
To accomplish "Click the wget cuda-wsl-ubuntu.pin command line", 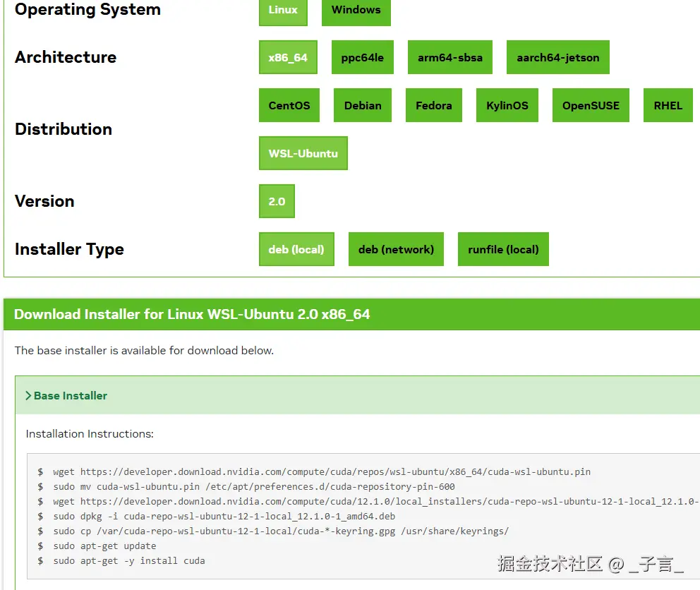I will tap(322, 471).
